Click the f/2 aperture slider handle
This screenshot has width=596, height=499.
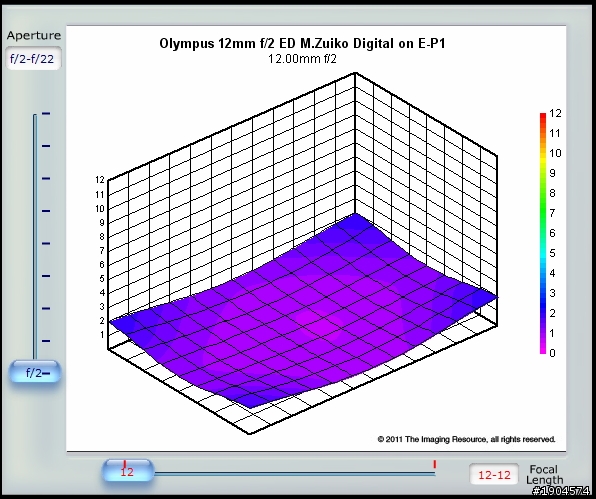point(35,371)
